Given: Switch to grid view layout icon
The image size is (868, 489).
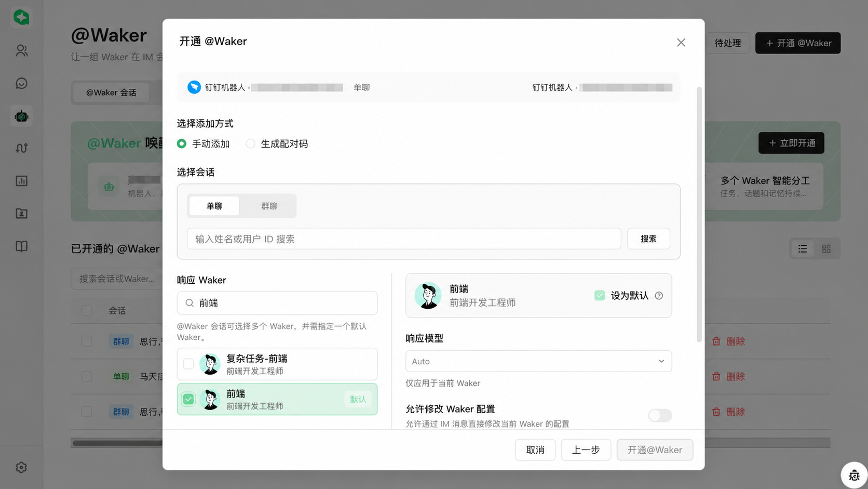Looking at the screenshot, I should 826,249.
